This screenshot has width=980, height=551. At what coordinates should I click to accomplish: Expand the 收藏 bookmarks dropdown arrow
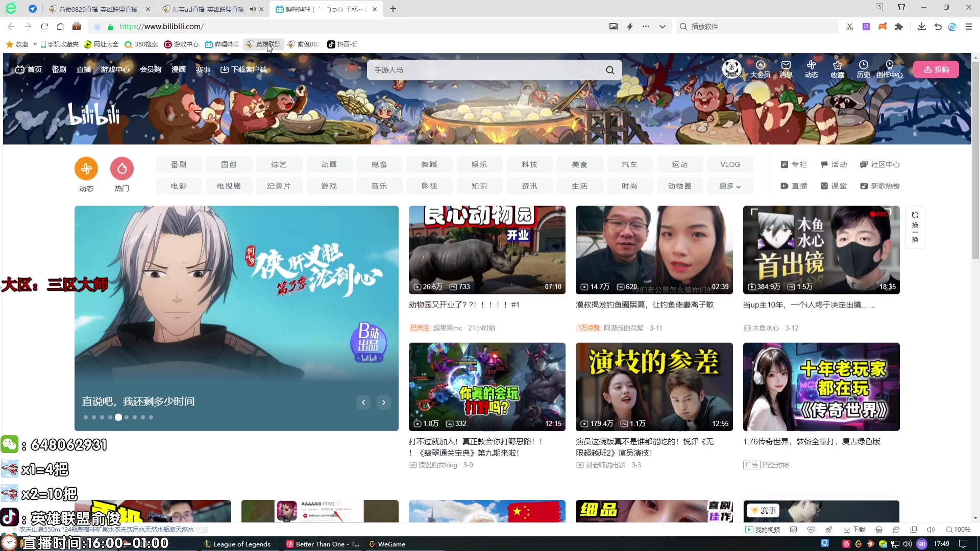[35, 44]
